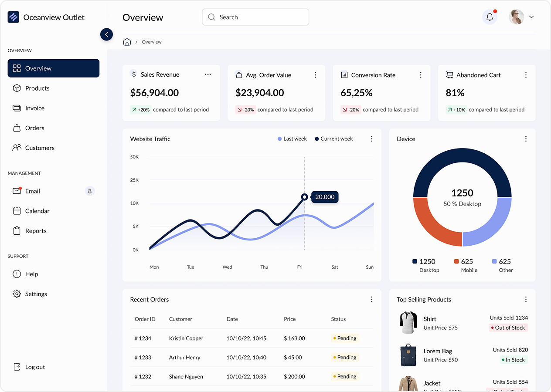This screenshot has height=392, width=551.
Task: Click into the Search input field
Action: pos(255,17)
